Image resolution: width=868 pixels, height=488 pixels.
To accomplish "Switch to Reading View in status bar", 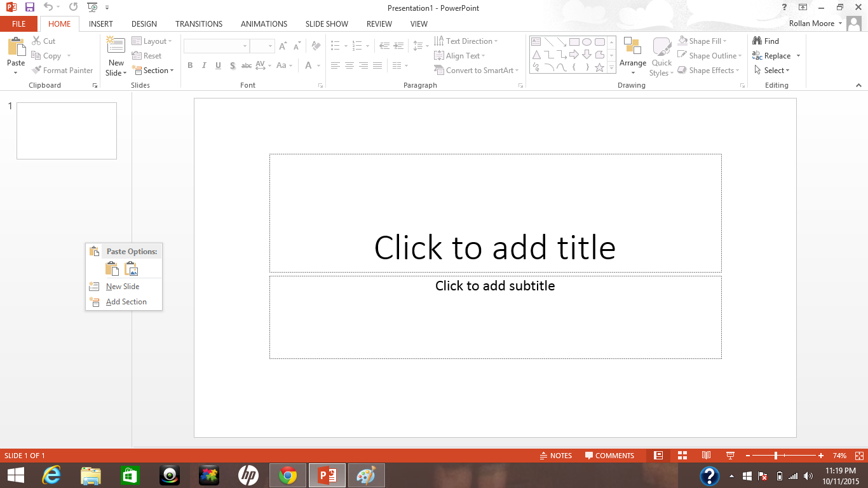I will click(x=706, y=456).
